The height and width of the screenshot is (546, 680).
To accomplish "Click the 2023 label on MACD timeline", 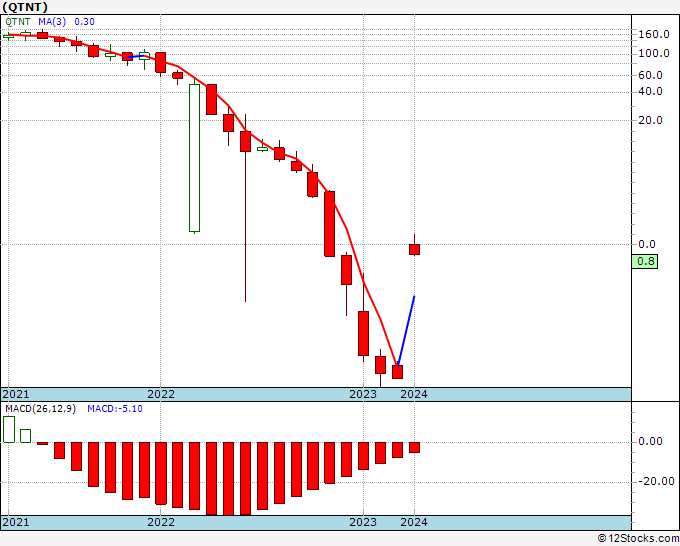I will 363,522.
